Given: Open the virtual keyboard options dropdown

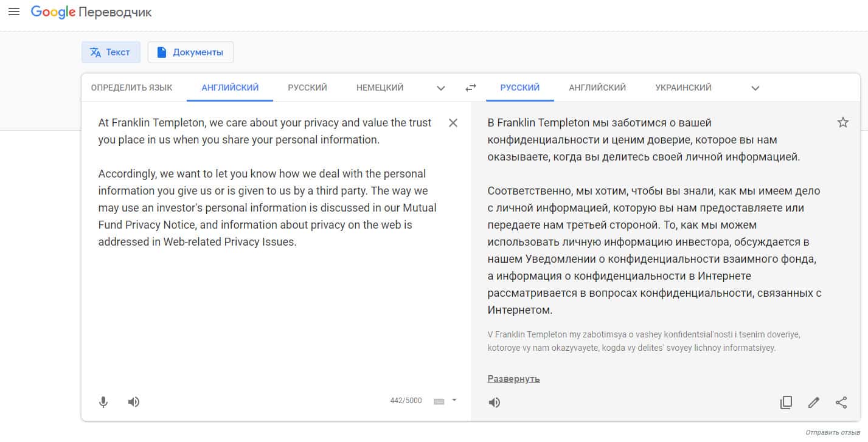Looking at the screenshot, I should (454, 400).
